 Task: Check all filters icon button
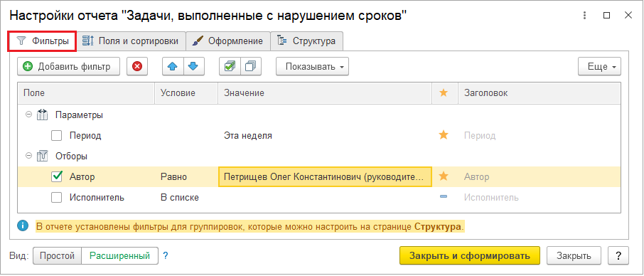(x=230, y=67)
